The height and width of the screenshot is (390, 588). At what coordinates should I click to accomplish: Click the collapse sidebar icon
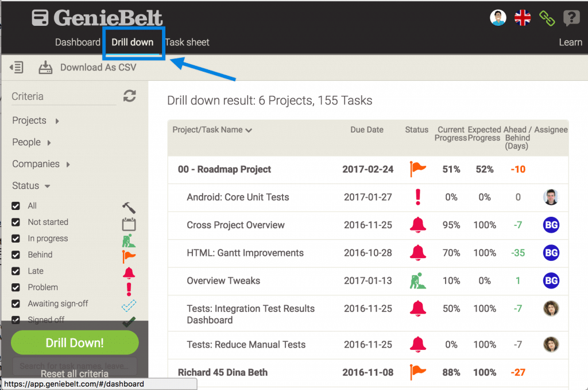tap(17, 68)
